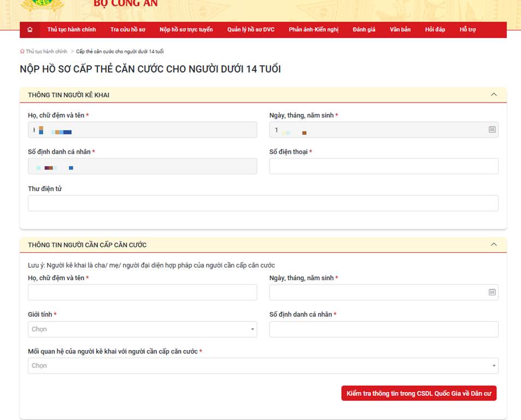
Task: Follow the Thủ tục hành chính breadcrumb link
Action: [46, 51]
